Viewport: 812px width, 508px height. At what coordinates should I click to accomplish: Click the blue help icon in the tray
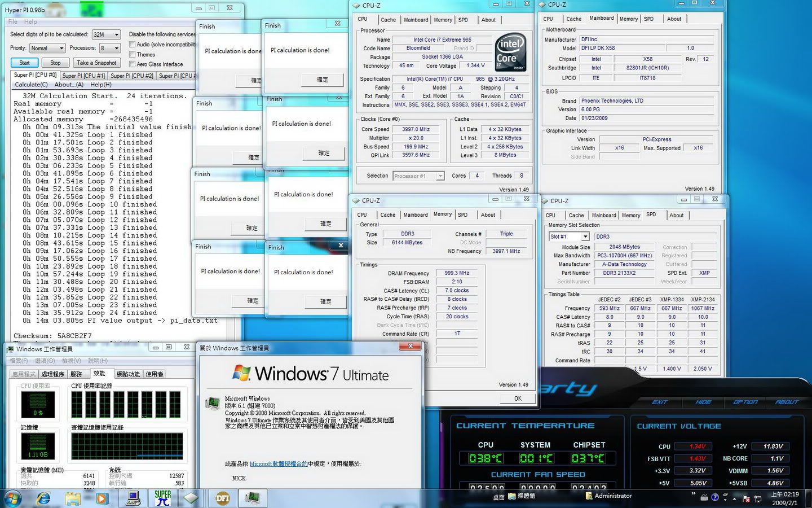point(715,497)
